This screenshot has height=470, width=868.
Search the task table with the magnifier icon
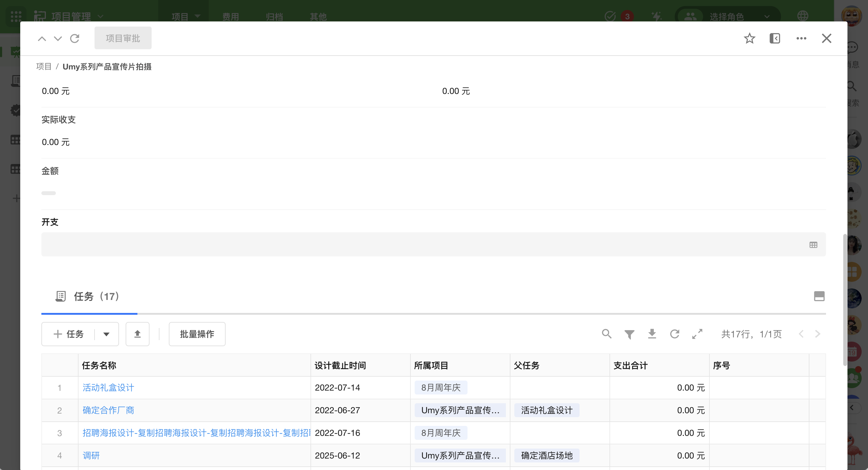click(606, 334)
